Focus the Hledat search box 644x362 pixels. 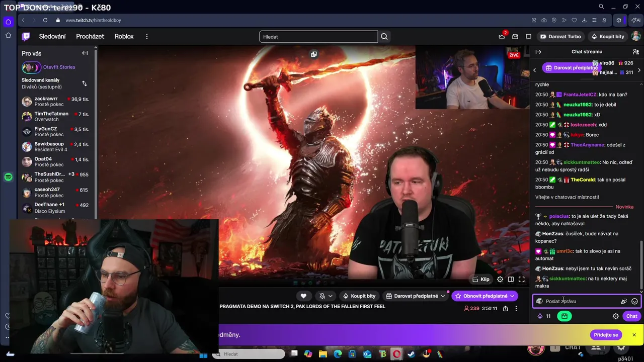(318, 37)
